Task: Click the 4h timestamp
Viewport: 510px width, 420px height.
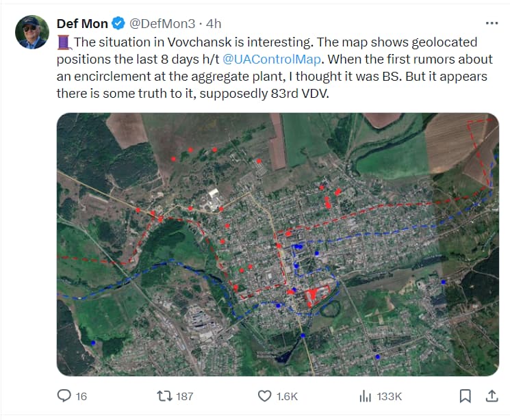Action: pyautogui.click(x=214, y=24)
